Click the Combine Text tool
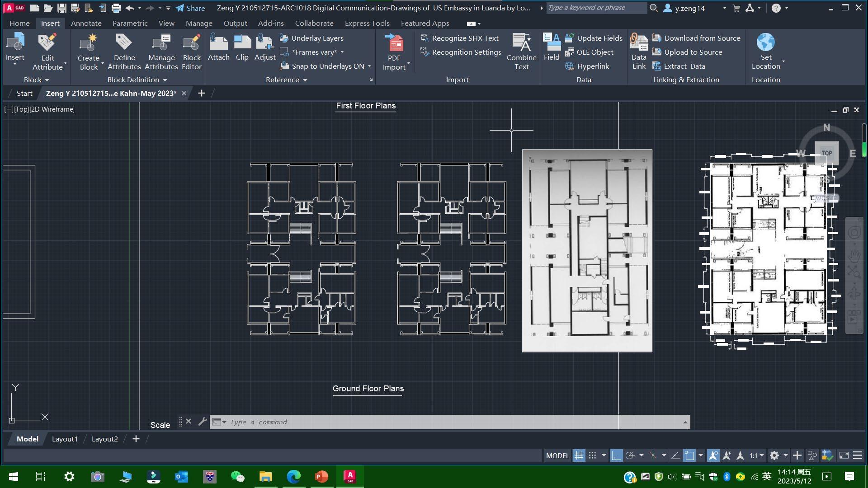 521,44
